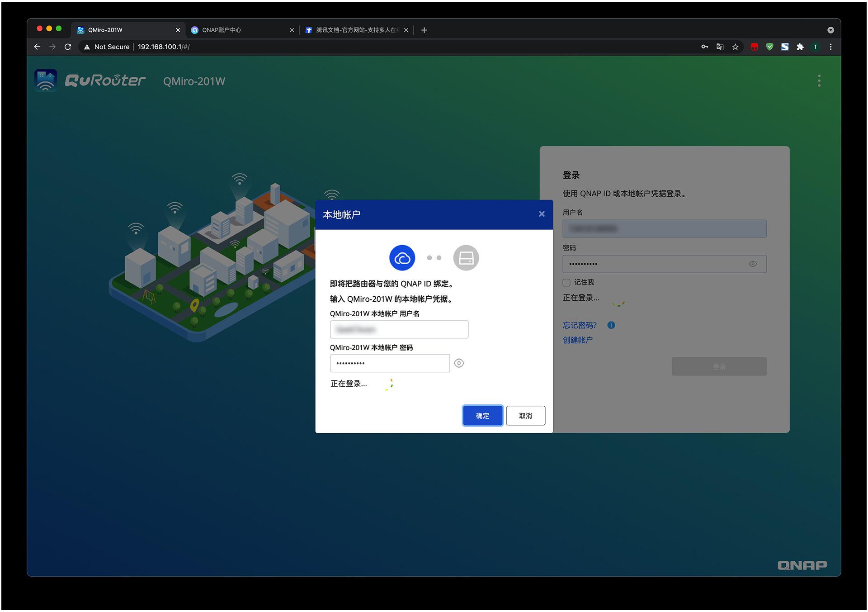Click the browser back arrow
This screenshot has width=868, height=612.
[37, 47]
